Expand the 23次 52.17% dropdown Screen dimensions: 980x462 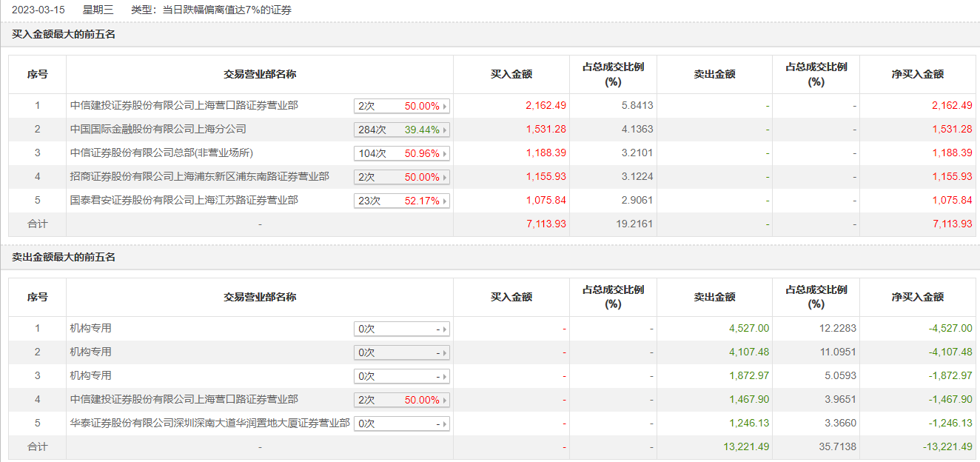(x=402, y=201)
